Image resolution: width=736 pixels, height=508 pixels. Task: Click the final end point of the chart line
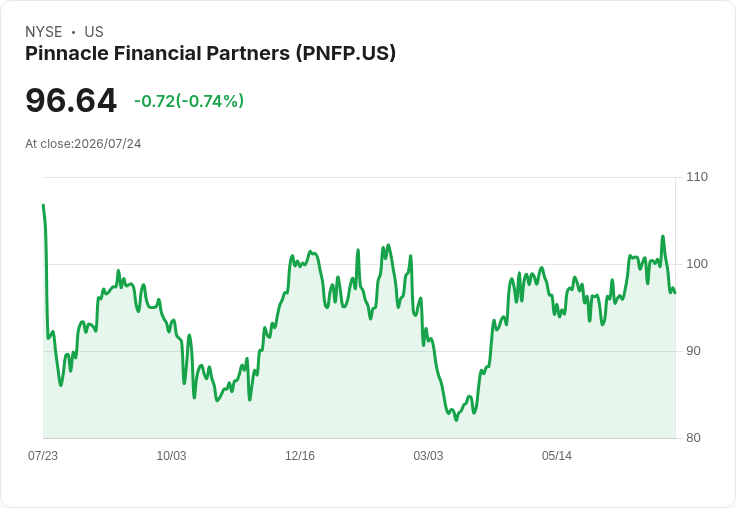click(675, 293)
